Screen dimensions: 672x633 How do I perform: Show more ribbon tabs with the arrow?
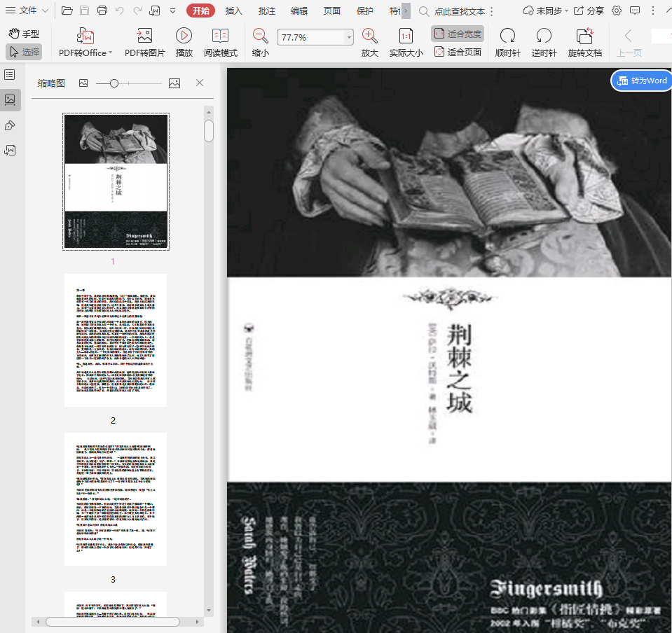406,11
